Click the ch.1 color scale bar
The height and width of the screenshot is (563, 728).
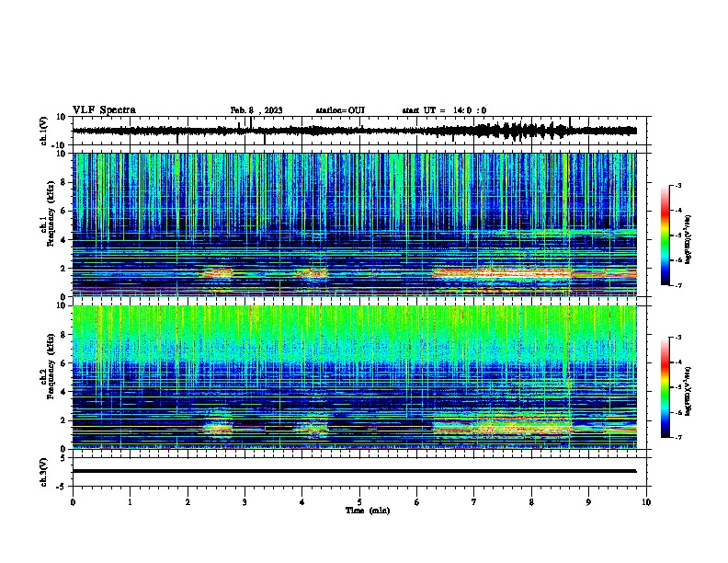pos(665,236)
